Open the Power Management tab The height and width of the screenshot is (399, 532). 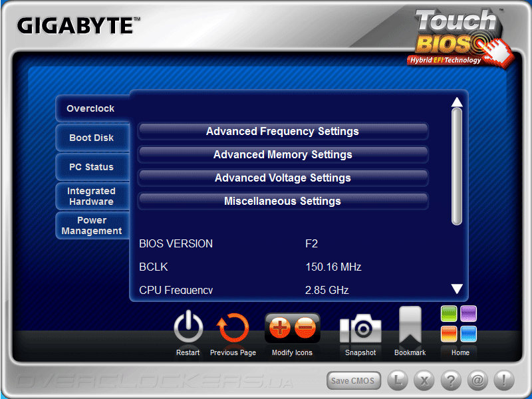coord(92,225)
